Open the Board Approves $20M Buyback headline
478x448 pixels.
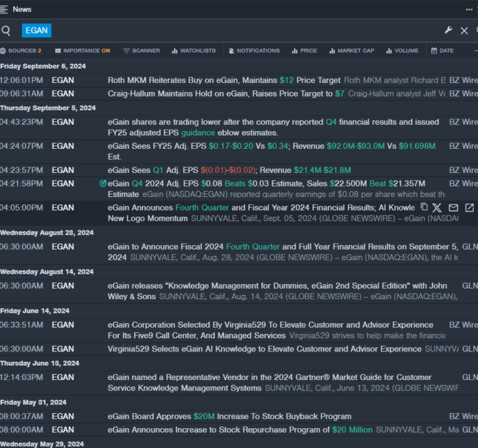click(229, 416)
